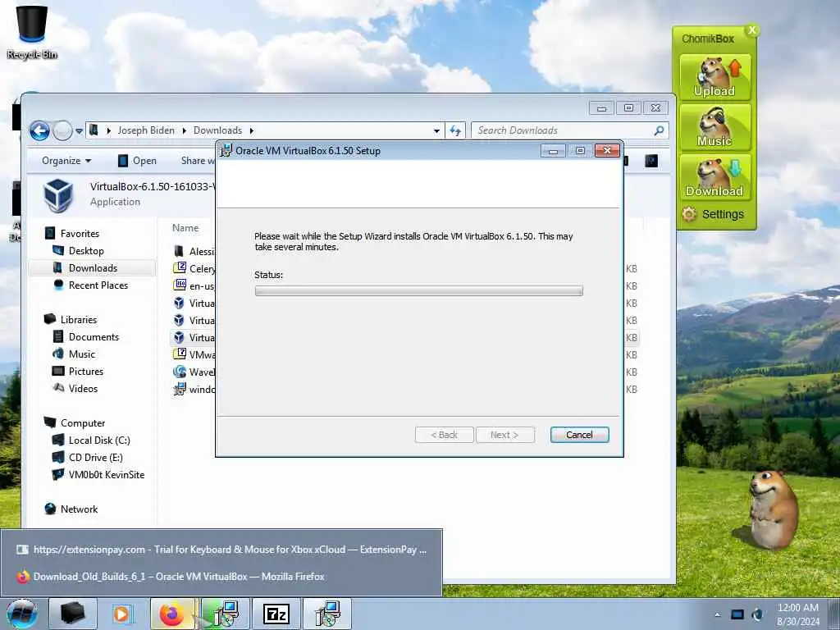Open Windows Media Player from taskbar

point(123,614)
